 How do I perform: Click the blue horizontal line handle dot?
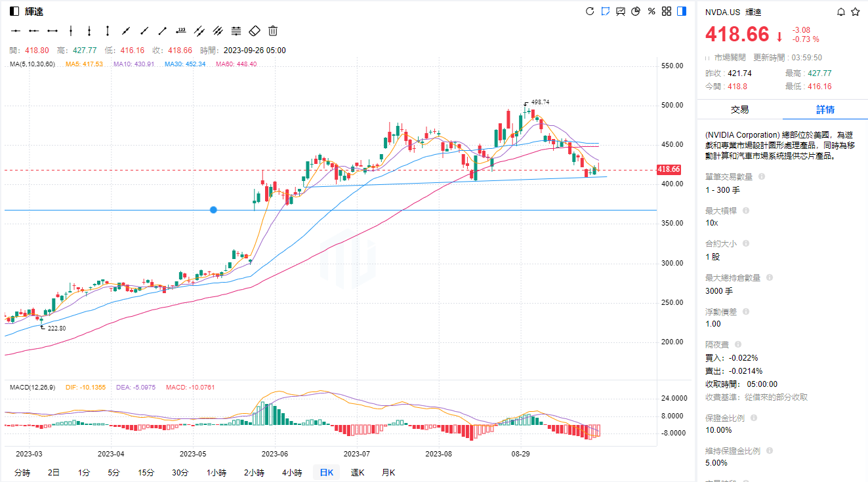[213, 210]
